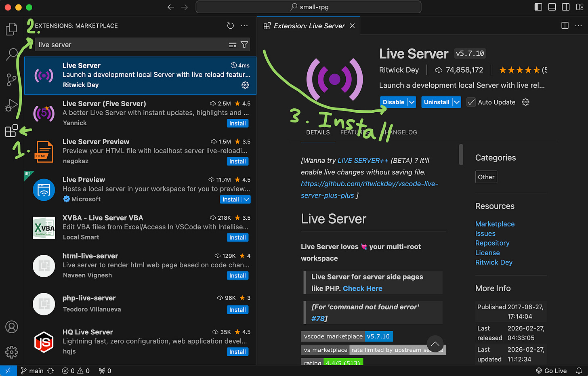Viewport: 588px width, 376px height.
Task: Open Install dropdown for Live Preview
Action: (246, 200)
